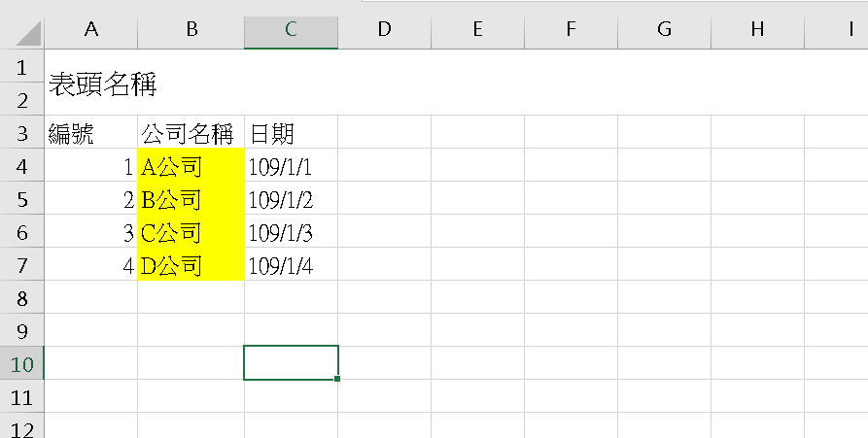Viewport: 868px width, 438px height.
Task: Click the 公司名稱 header cell
Action: [x=191, y=132]
